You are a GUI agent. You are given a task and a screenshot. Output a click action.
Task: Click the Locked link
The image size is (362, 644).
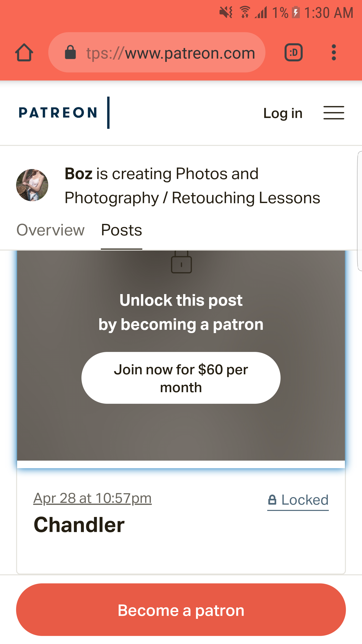point(305,500)
